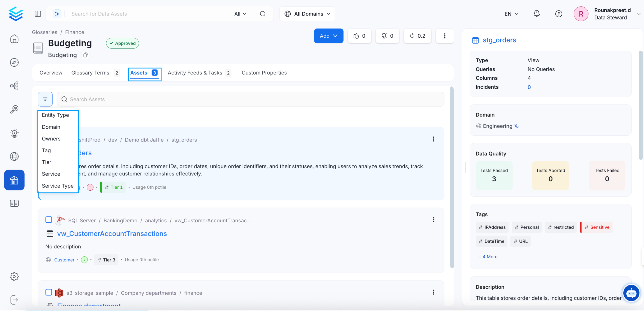Click the help question mark icon

coord(558,14)
